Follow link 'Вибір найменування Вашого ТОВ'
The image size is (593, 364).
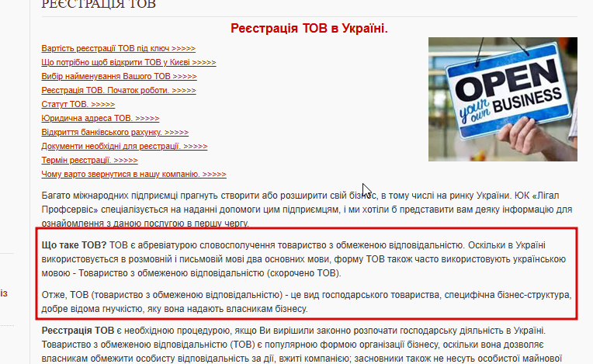(119, 76)
